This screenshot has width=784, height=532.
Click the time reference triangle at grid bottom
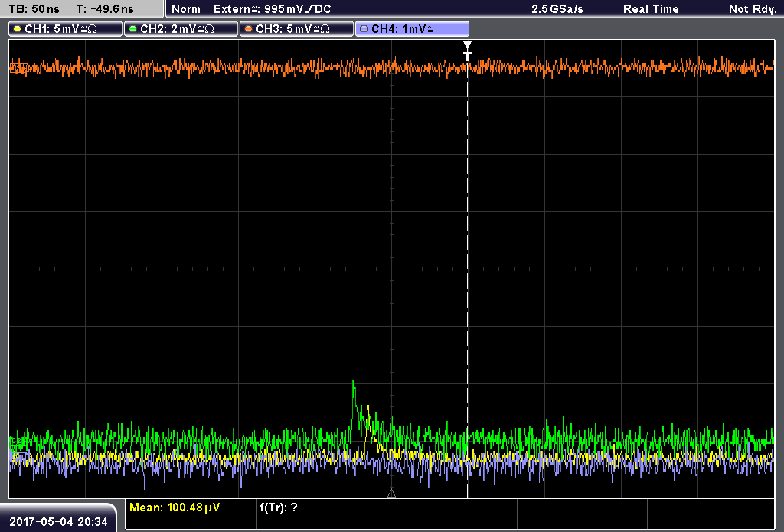point(391,494)
